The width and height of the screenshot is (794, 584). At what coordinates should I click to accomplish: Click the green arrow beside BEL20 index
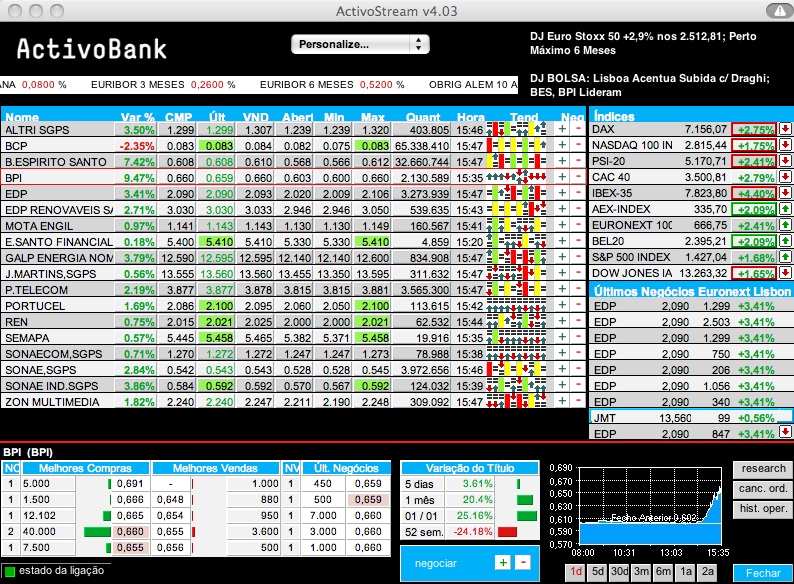coord(785,241)
